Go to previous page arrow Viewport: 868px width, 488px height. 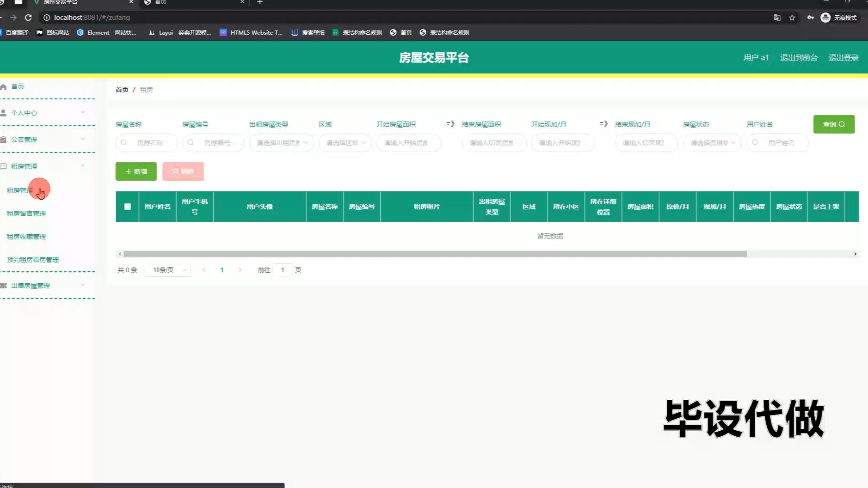click(x=204, y=270)
